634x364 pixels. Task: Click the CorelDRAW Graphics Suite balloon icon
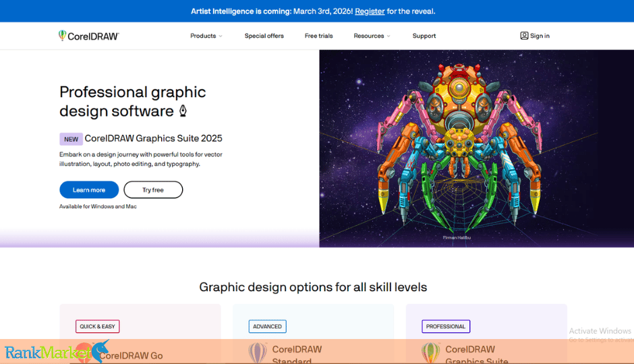pos(430,353)
